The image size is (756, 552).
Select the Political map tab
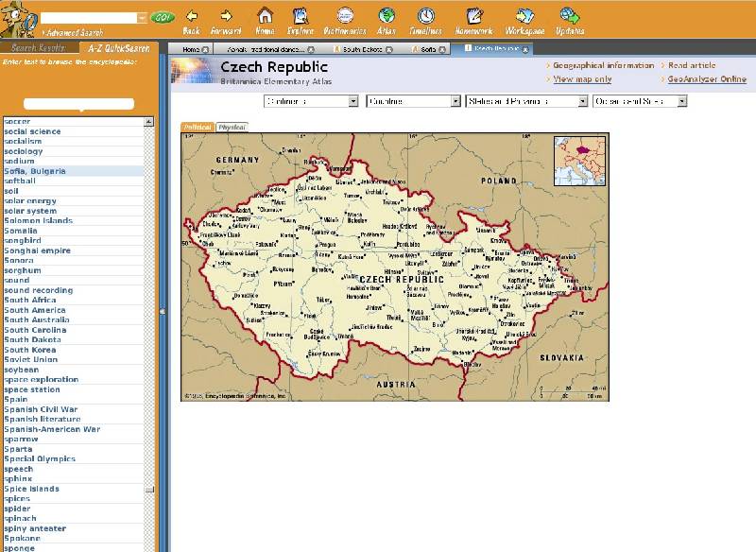click(x=198, y=128)
